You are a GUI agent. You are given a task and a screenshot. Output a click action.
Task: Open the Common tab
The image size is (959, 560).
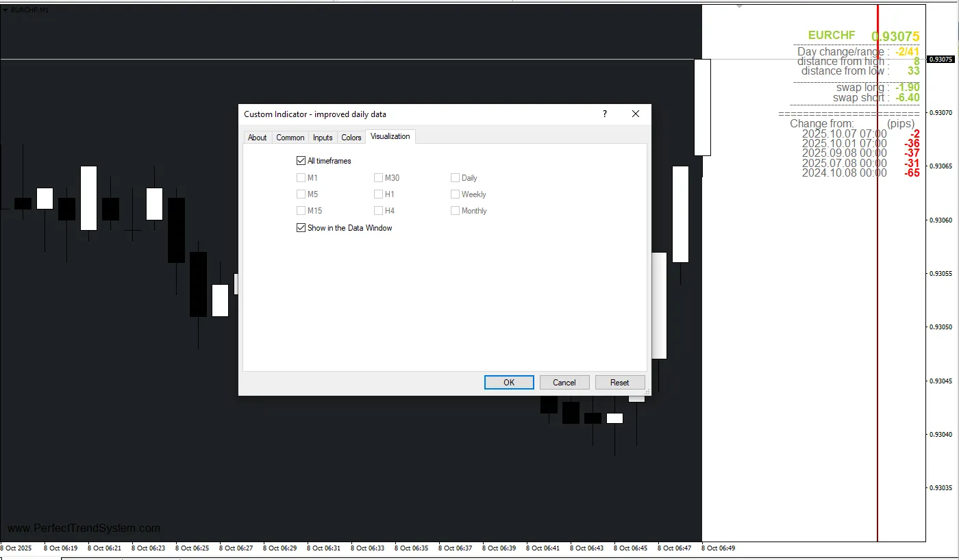(x=290, y=138)
